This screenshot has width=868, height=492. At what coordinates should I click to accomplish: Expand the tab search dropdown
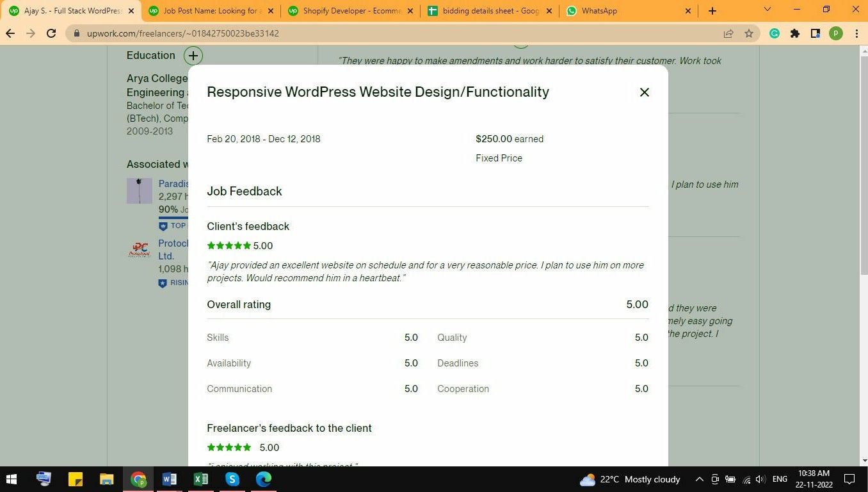(768, 10)
